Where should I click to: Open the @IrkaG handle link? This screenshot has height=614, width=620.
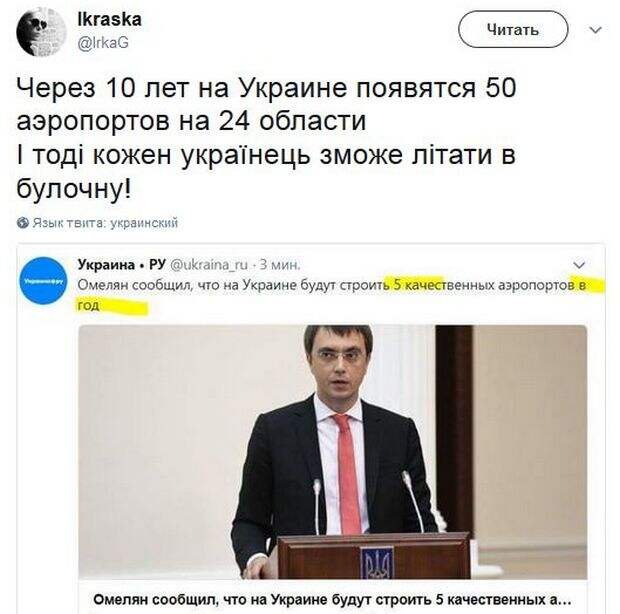tap(103, 43)
